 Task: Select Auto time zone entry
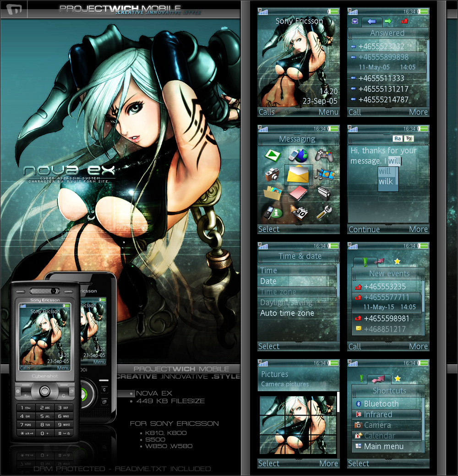coord(297,313)
